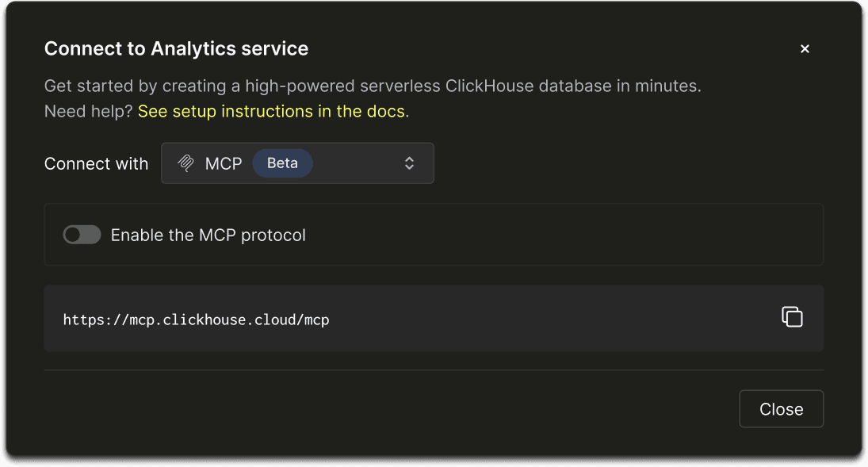Click the Connect to Analytics service title

(176, 48)
